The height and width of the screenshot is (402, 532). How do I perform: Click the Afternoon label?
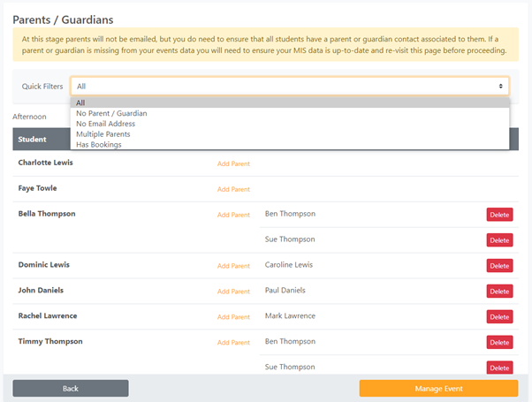click(x=29, y=117)
